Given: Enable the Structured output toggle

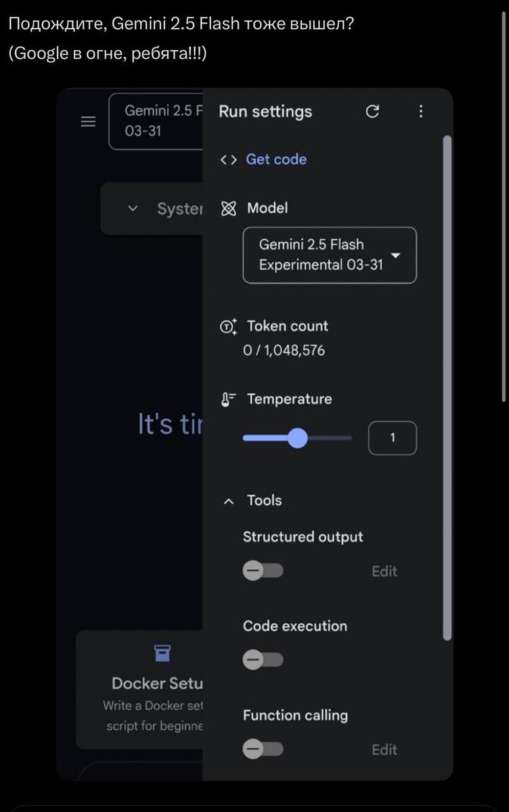Looking at the screenshot, I should point(263,571).
